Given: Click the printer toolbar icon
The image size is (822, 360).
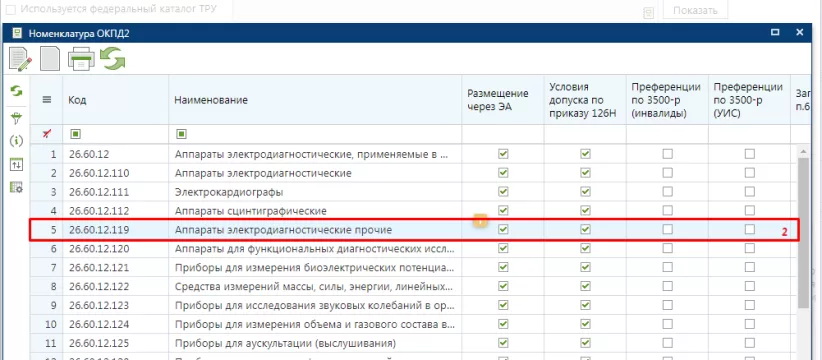Looking at the screenshot, I should [x=81, y=59].
